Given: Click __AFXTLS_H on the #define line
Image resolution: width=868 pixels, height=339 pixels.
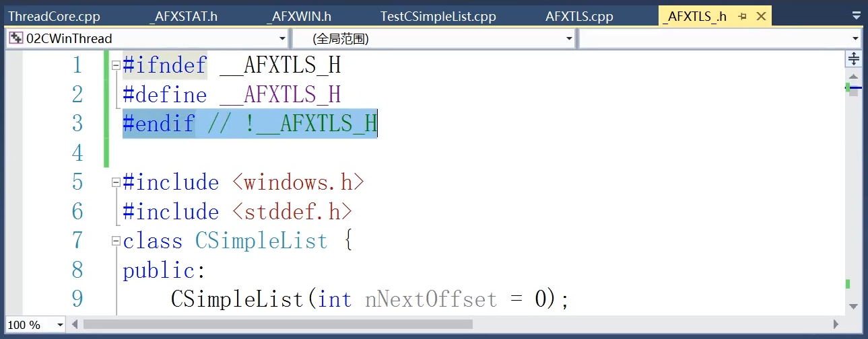Looking at the screenshot, I should click(280, 94).
